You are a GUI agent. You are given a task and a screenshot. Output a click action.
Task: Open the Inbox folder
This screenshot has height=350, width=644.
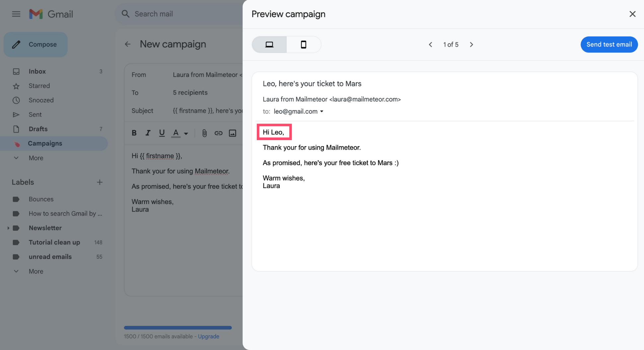click(54, 71)
